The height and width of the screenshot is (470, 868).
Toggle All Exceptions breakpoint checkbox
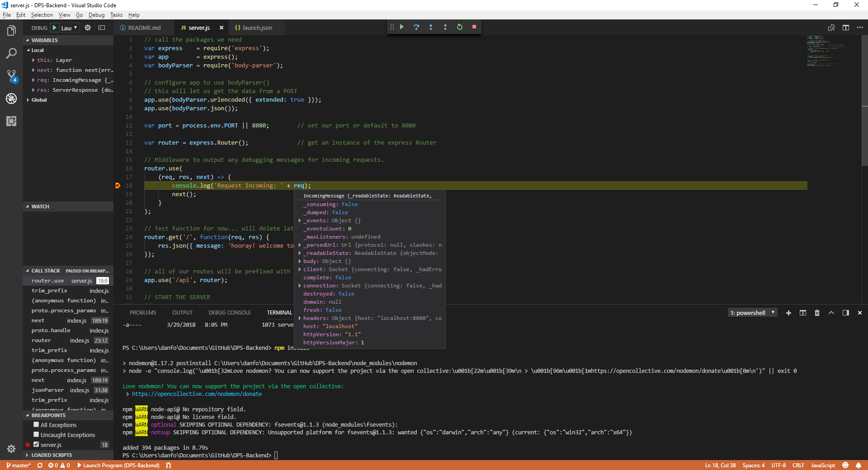(x=36, y=424)
